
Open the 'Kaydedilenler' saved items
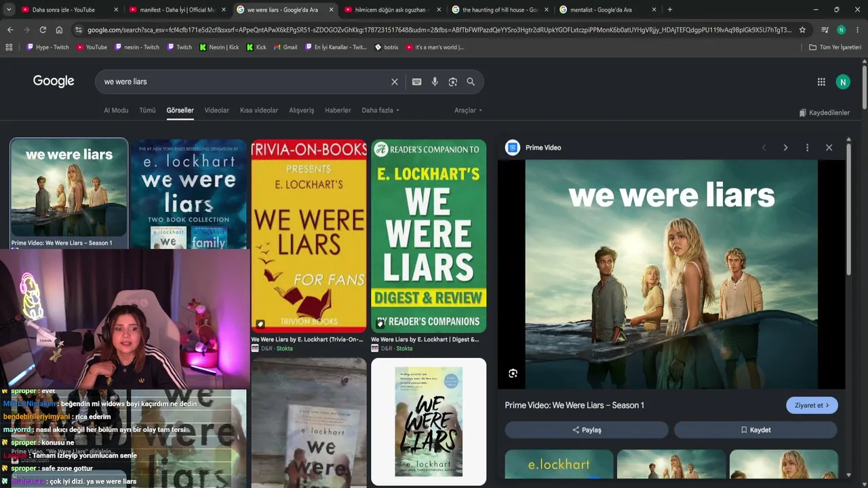click(825, 113)
